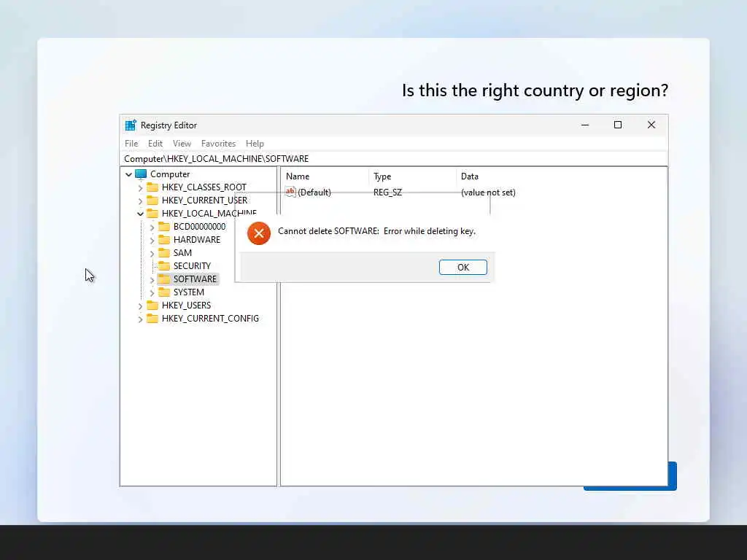
Task: Select the SYSTEM key label
Action: [189, 292]
